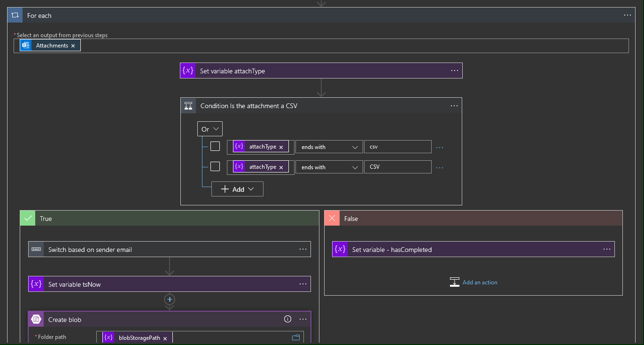Click the {x} icon on Set variable attachType
Screen dimensions: 644x345
click(187, 70)
